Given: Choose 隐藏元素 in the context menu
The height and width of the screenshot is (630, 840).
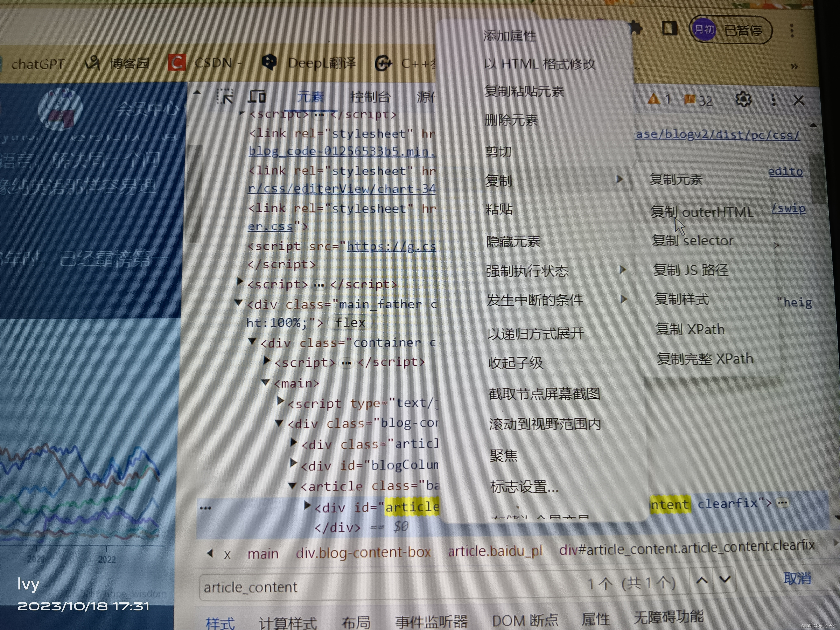Looking at the screenshot, I should tap(513, 241).
